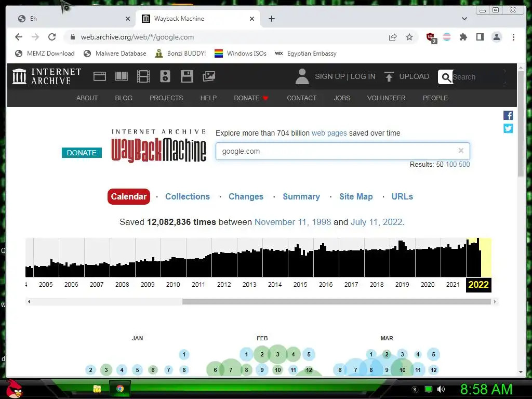Open the July 11, 2022 capture link
This screenshot has width=532, height=399.
[x=376, y=222]
